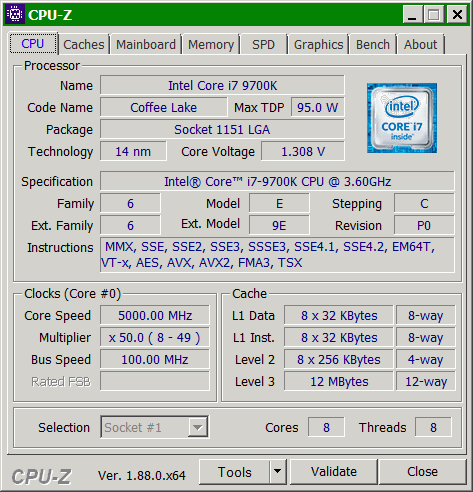Click the CPU-Z app icon in title bar

pos(15,15)
